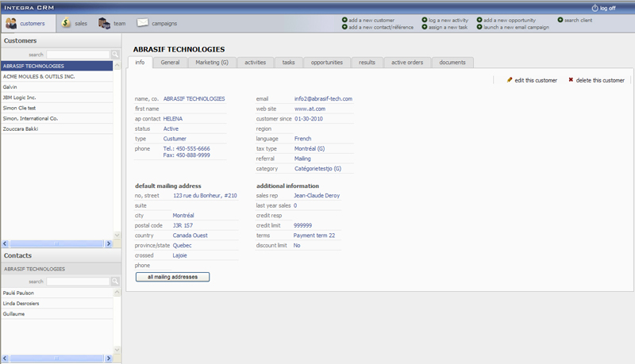
Task: Open the team module icon
Action: [x=104, y=23]
